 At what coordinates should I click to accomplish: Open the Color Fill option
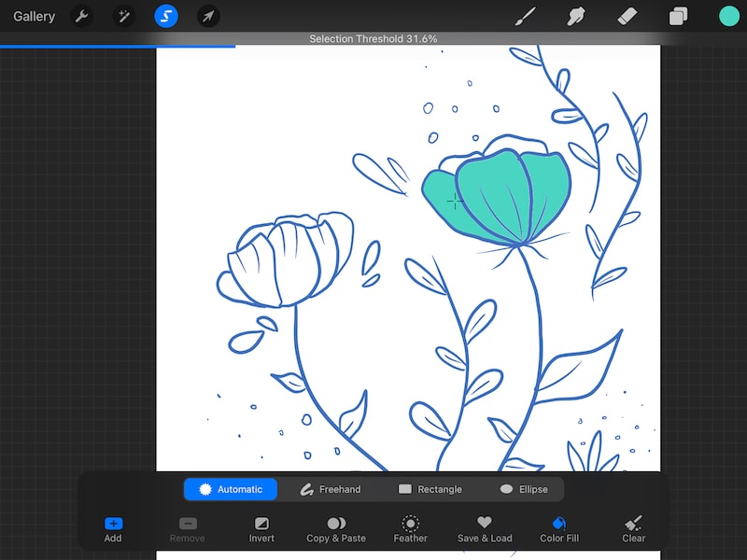pos(559,527)
